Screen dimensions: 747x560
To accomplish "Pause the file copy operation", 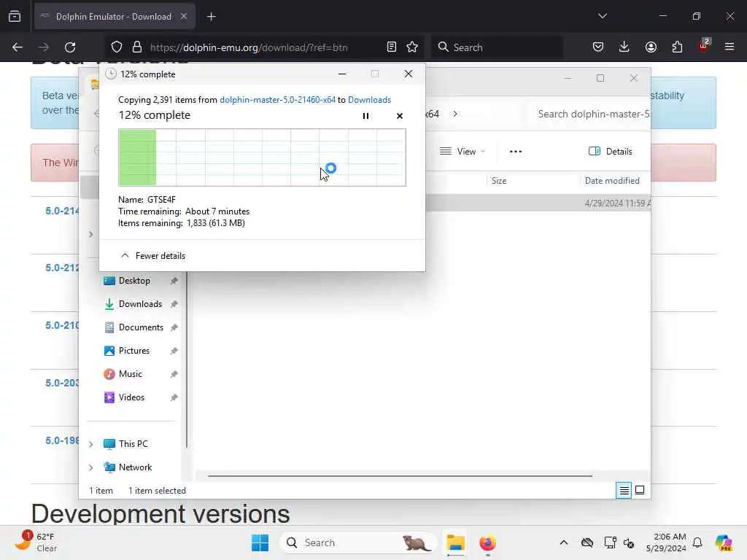I will point(365,116).
